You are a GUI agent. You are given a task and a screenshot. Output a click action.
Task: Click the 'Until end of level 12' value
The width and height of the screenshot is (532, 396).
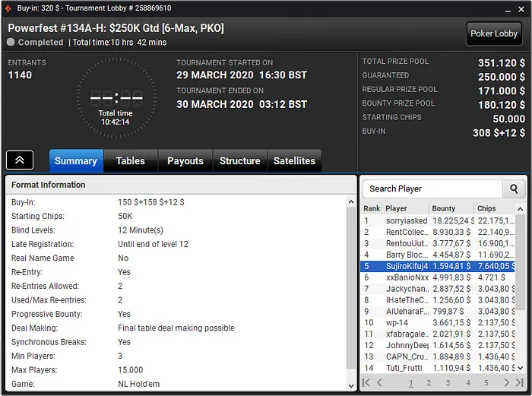[153, 244]
